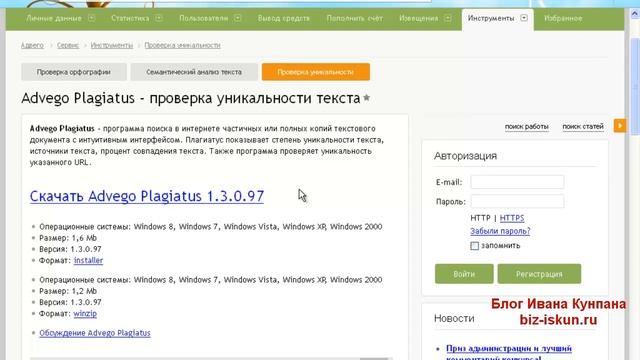The height and width of the screenshot is (360, 640).
Task: Open the Регистрация button
Action: click(539, 274)
